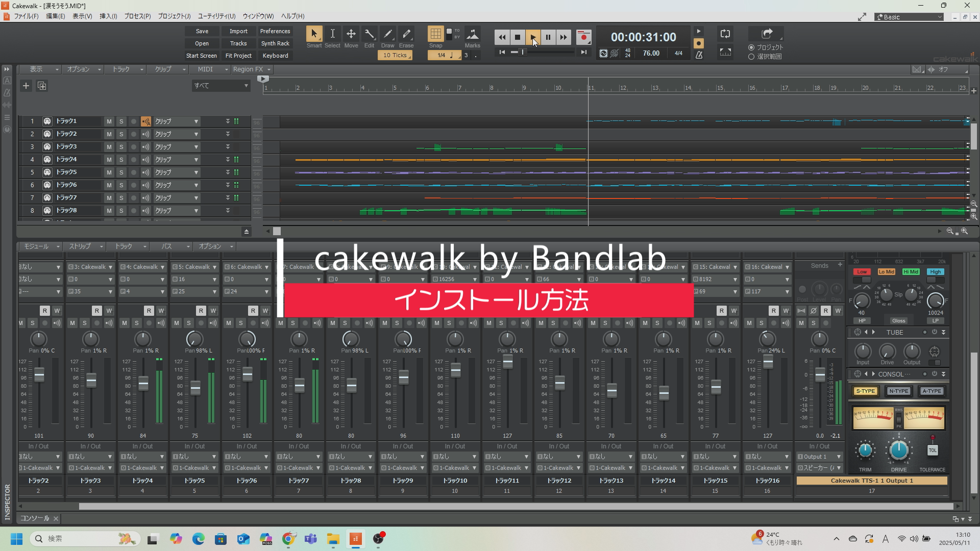Open the Output 1 routing dropdown
The width and height of the screenshot is (980, 551).
[819, 457]
